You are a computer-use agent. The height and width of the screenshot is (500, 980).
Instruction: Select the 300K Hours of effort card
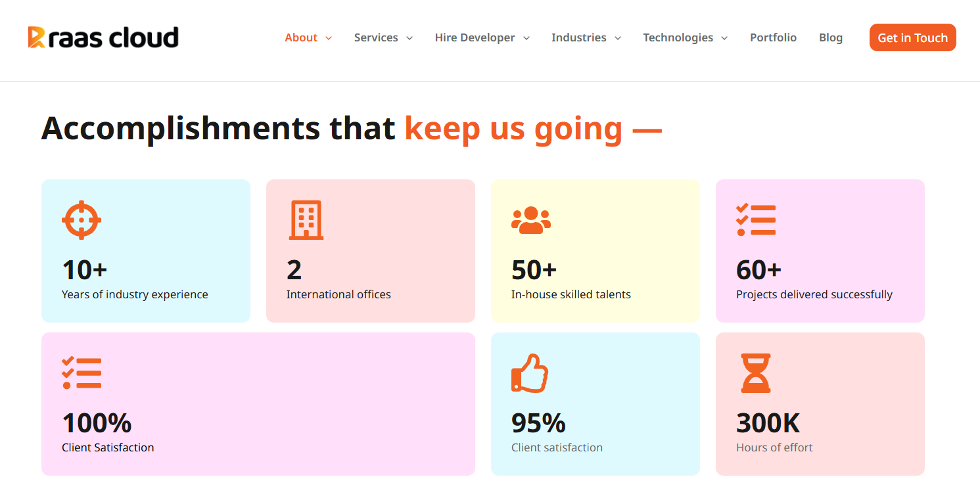pos(820,403)
